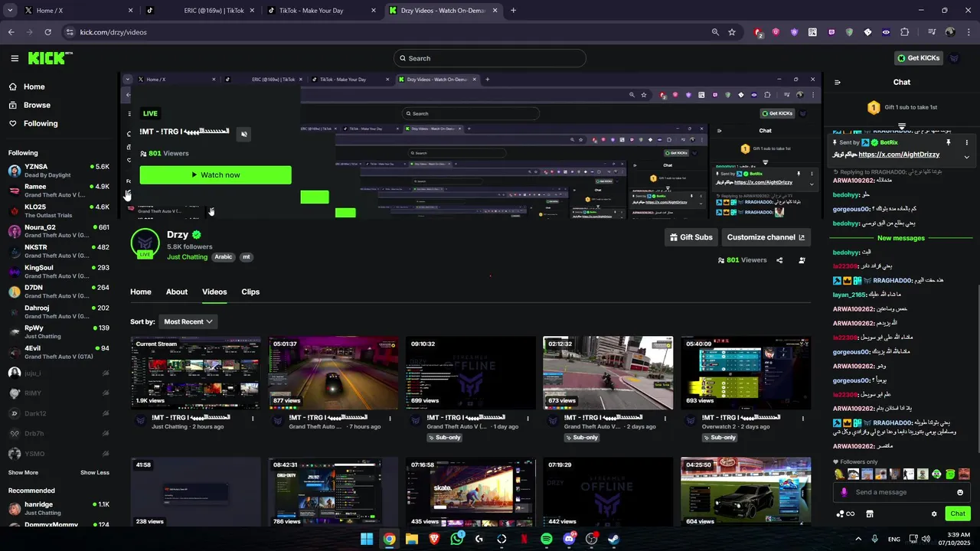Click the KICK logo
This screenshot has height=551, width=980.
tap(50, 58)
